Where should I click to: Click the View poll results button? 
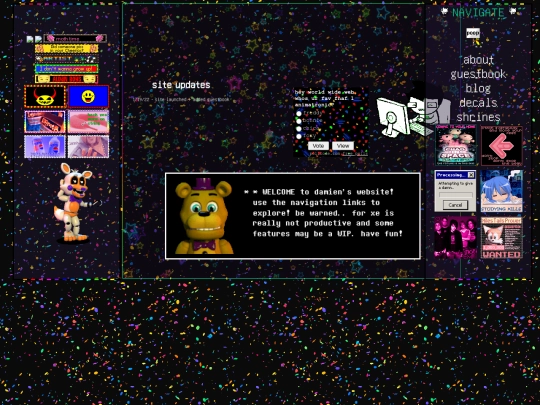(x=343, y=146)
